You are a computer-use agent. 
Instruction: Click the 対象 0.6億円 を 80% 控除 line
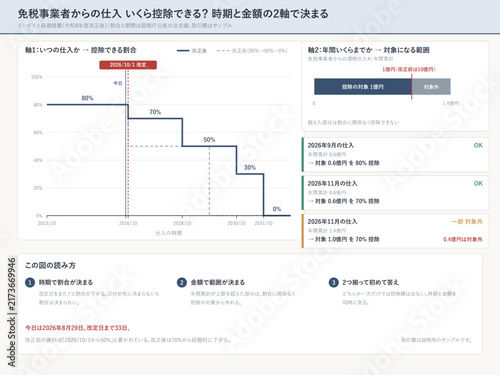(x=344, y=163)
